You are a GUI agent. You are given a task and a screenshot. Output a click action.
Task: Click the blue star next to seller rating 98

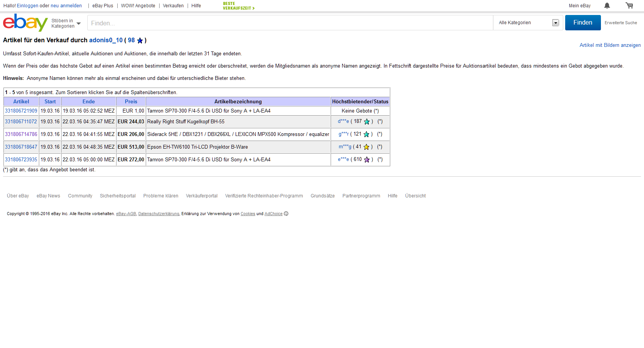140,40
